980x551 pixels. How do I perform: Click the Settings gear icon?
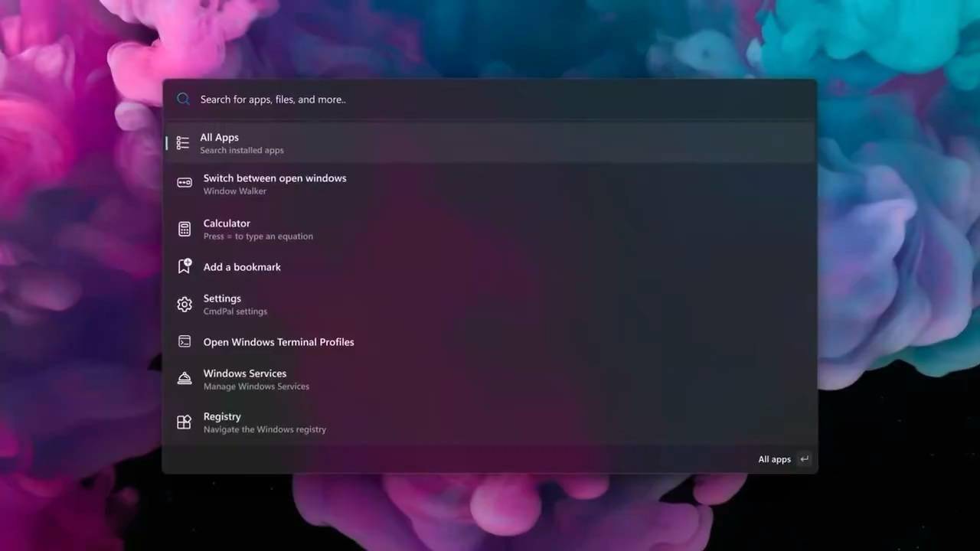[185, 305]
